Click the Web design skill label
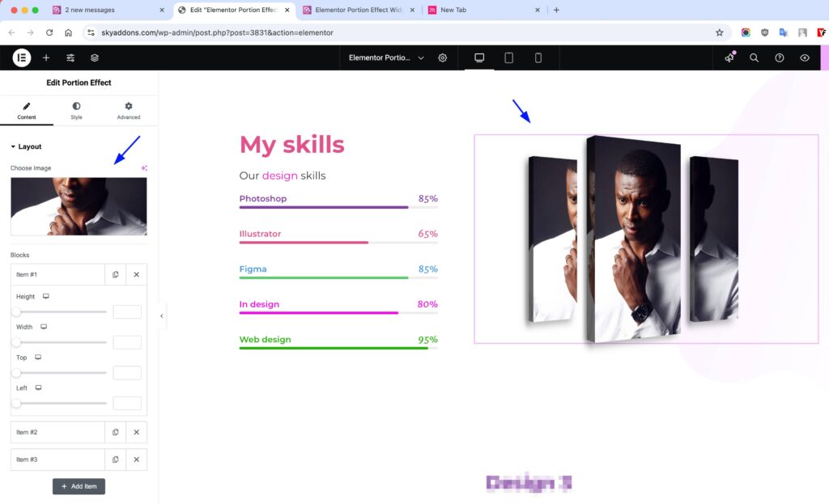829x504 pixels. click(265, 339)
